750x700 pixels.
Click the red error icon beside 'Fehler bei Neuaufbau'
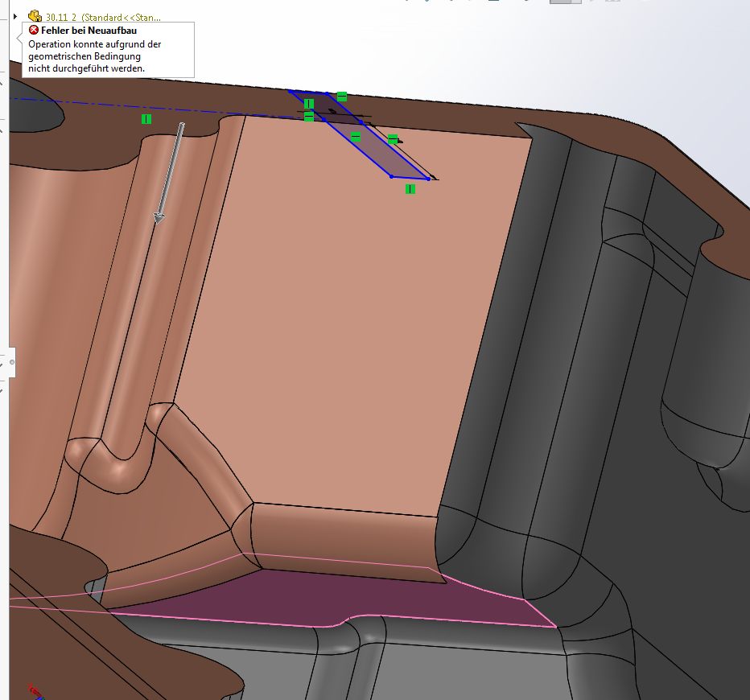tap(34, 30)
